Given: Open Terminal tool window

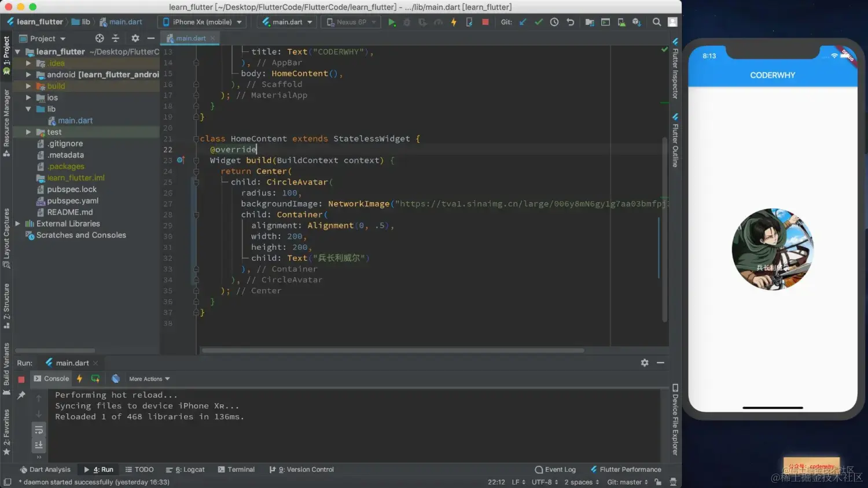Looking at the screenshot, I should pyautogui.click(x=236, y=469).
